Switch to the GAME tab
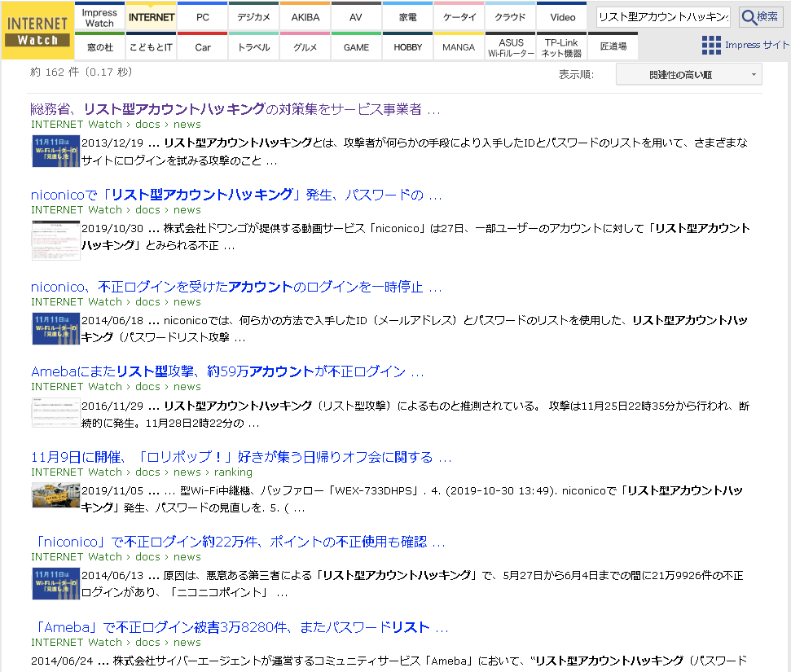791x672 pixels. click(x=356, y=46)
